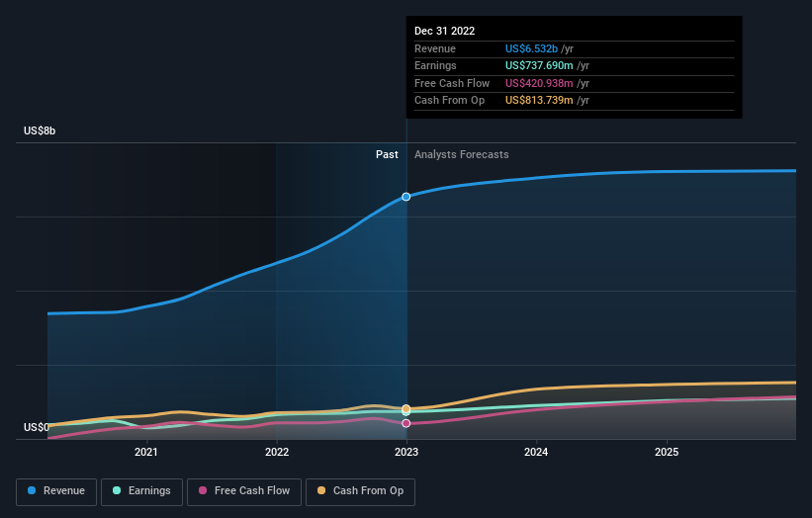Hide the Free Cash Flow series
The width and height of the screenshot is (812, 518).
pyautogui.click(x=243, y=490)
